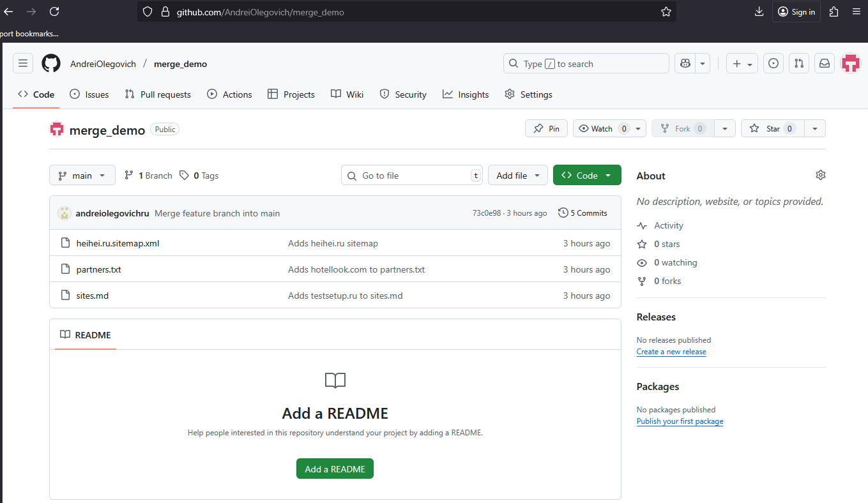This screenshot has width=868, height=503.
Task: Open the heihei.ru.sitemap.xml file
Action: (x=118, y=243)
